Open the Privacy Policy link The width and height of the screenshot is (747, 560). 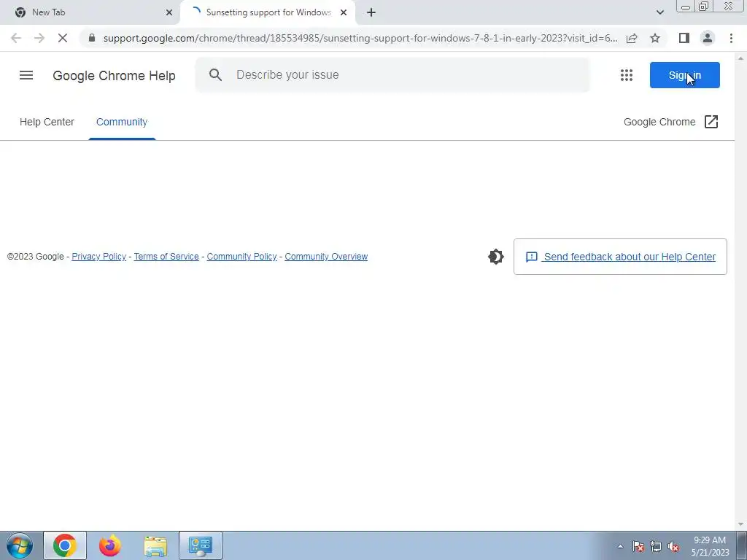pyautogui.click(x=98, y=257)
